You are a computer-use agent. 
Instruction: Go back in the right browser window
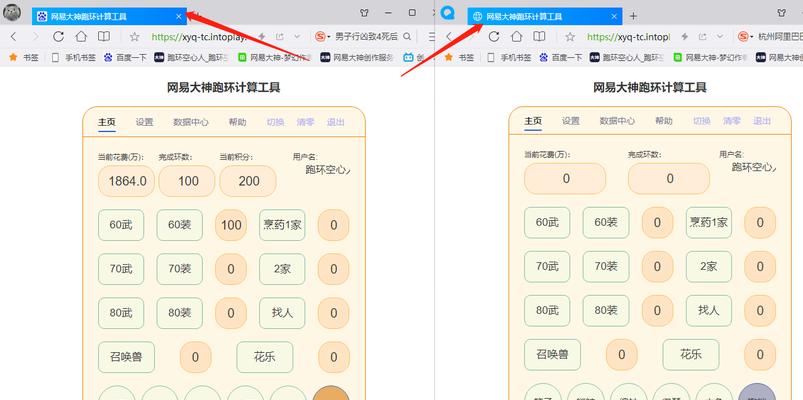point(449,37)
